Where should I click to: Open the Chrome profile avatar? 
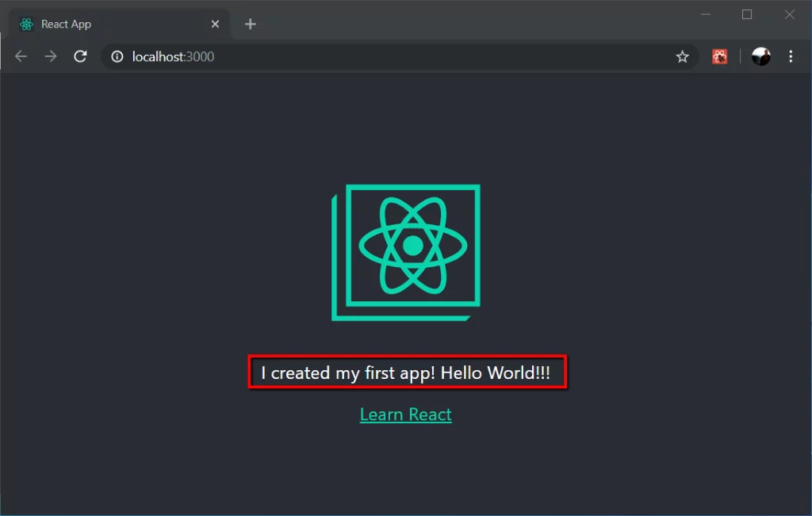click(760, 56)
